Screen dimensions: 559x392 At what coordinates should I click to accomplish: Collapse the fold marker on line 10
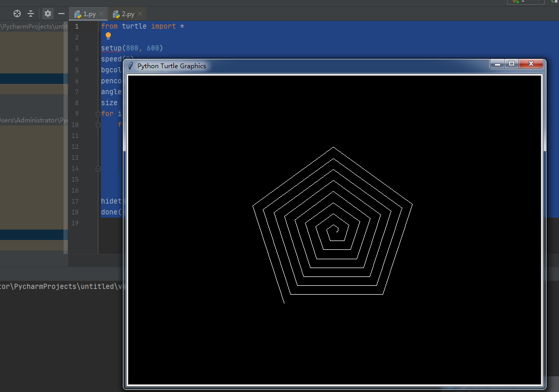98,125
